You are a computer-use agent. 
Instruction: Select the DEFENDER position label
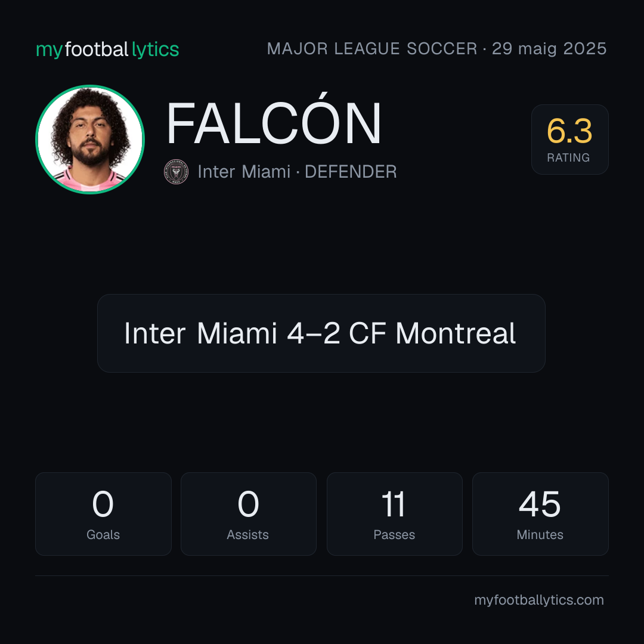click(351, 172)
